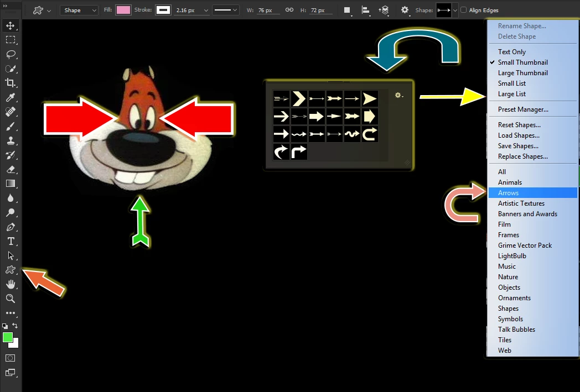580x392 pixels.
Task: Select the History Brush tool
Action: [11, 155]
